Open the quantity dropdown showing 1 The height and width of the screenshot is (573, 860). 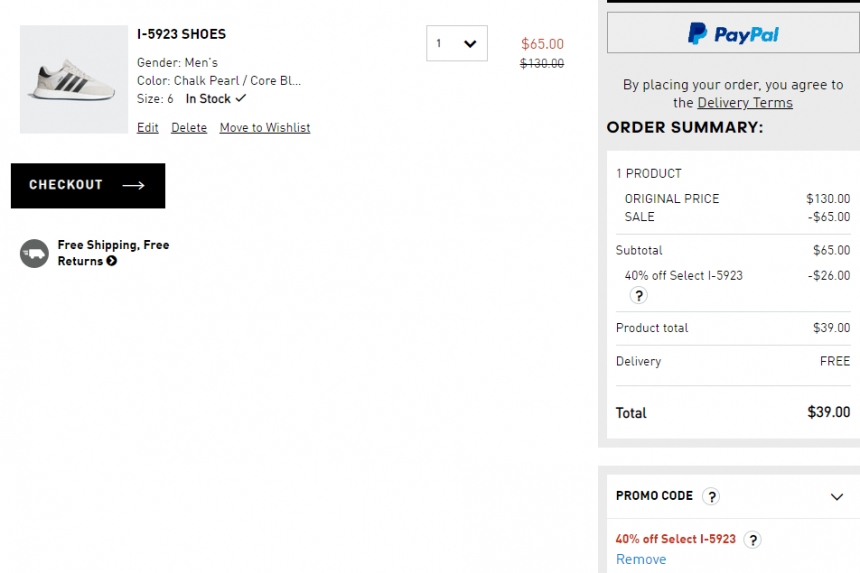tap(457, 43)
